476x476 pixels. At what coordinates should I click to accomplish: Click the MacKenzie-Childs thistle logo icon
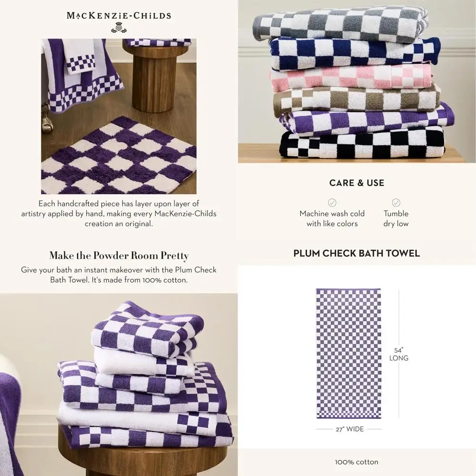[119, 27]
